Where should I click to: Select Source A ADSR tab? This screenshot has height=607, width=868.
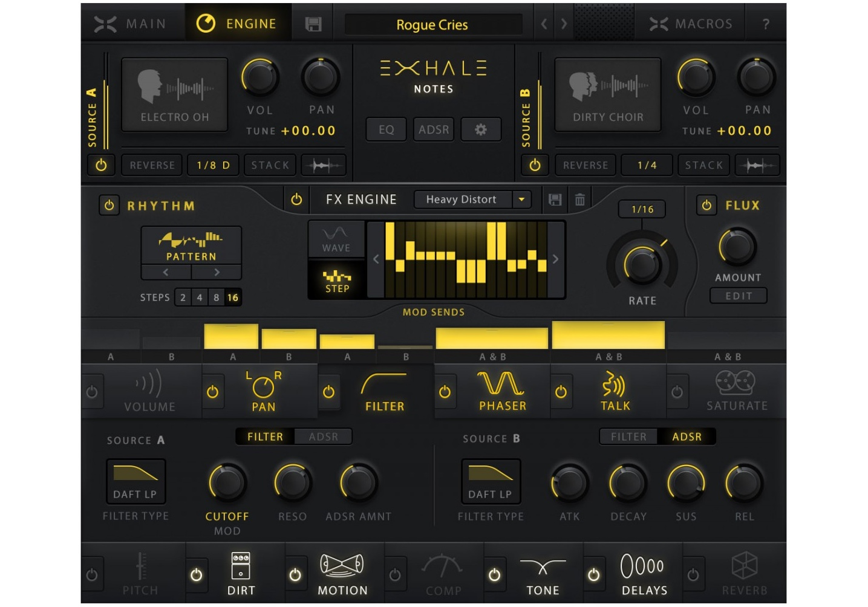pyautogui.click(x=324, y=437)
